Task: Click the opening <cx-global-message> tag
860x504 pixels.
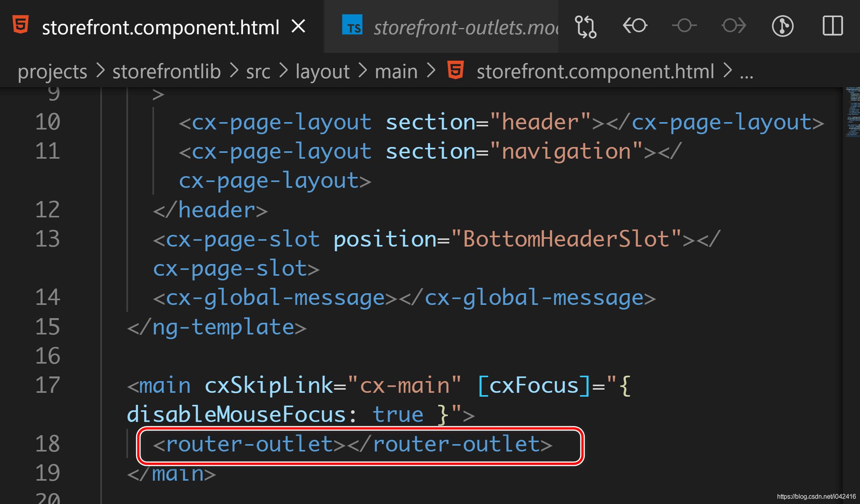Action: [275, 298]
